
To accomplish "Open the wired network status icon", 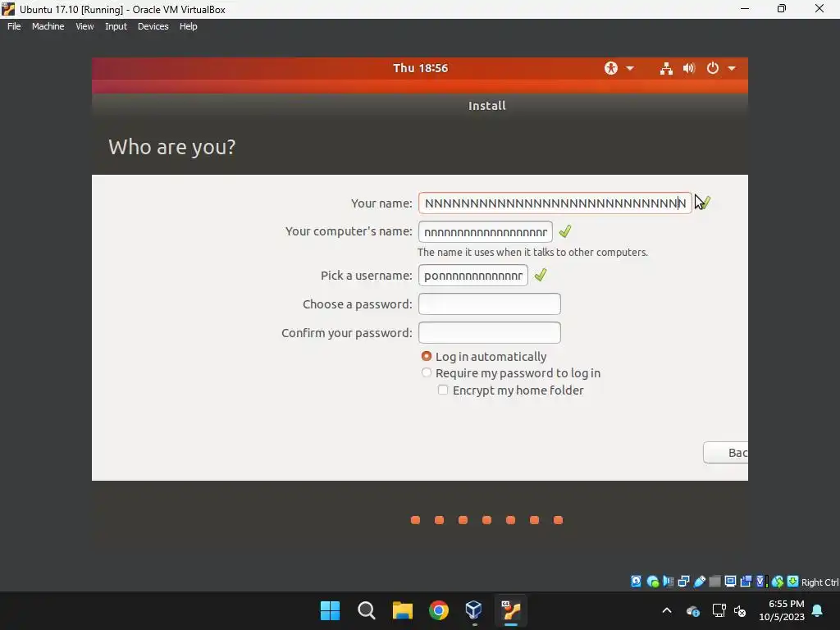I will (x=666, y=68).
